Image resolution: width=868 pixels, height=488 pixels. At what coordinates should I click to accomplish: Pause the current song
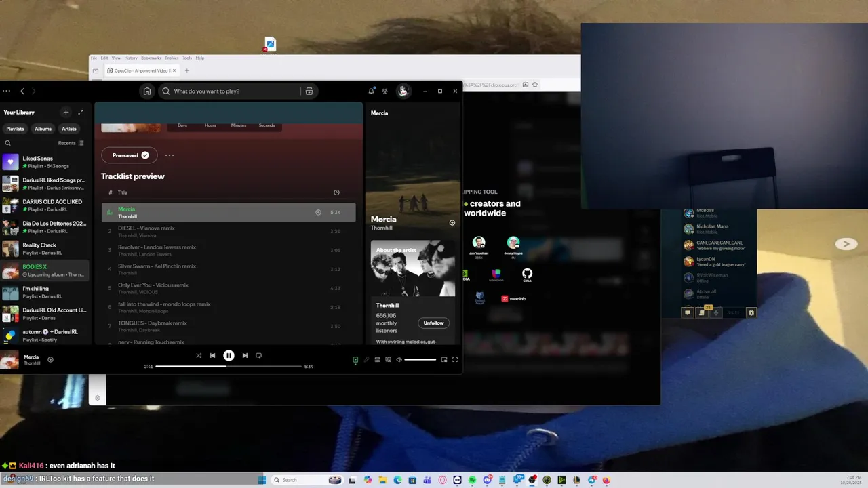[x=229, y=355]
